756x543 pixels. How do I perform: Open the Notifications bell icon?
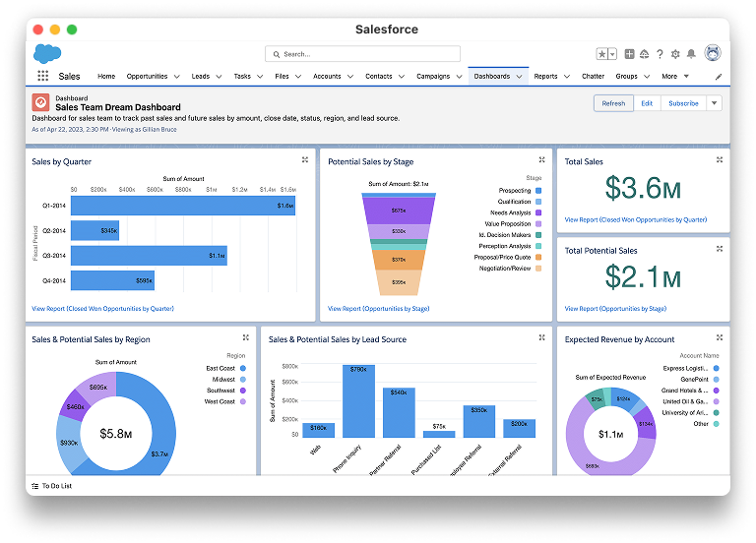tap(691, 54)
